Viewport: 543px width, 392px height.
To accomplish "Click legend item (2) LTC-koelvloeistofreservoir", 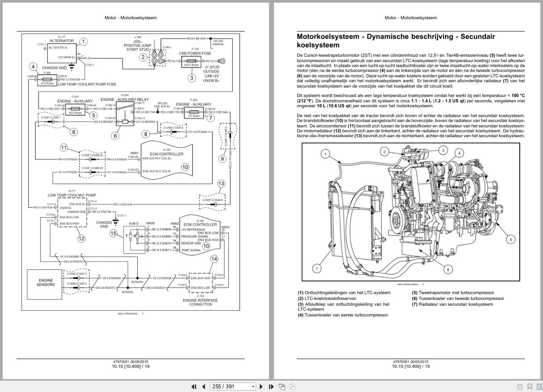I will point(327,299).
